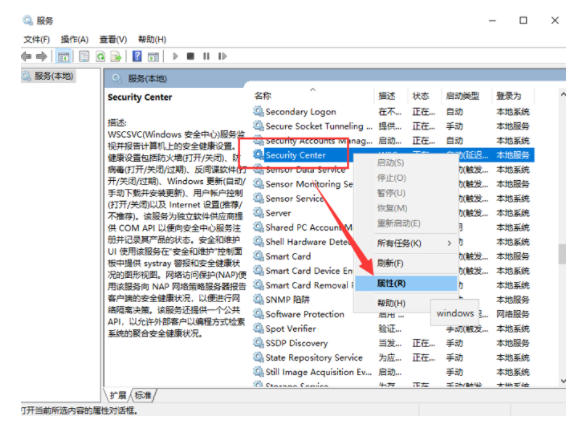Click the green Refresh toolbar icon
Viewport: 579px width, 427px height.
coord(100,57)
